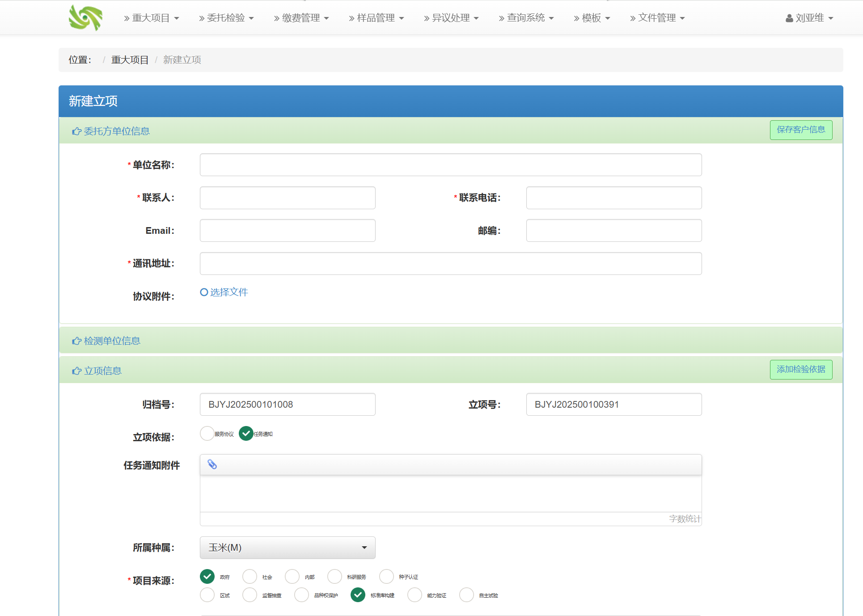This screenshot has width=863, height=616.
Task: Click the 添加检验依据 button
Action: coord(801,369)
